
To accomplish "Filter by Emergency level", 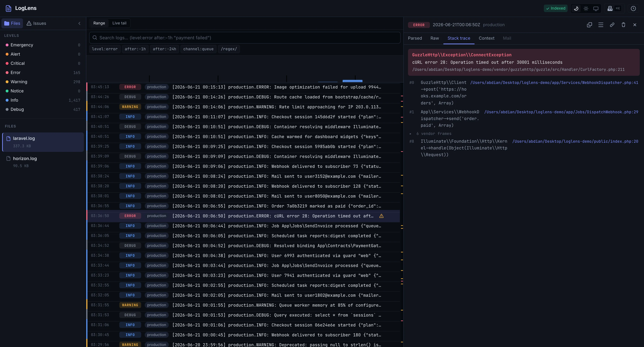I will click(43, 45).
